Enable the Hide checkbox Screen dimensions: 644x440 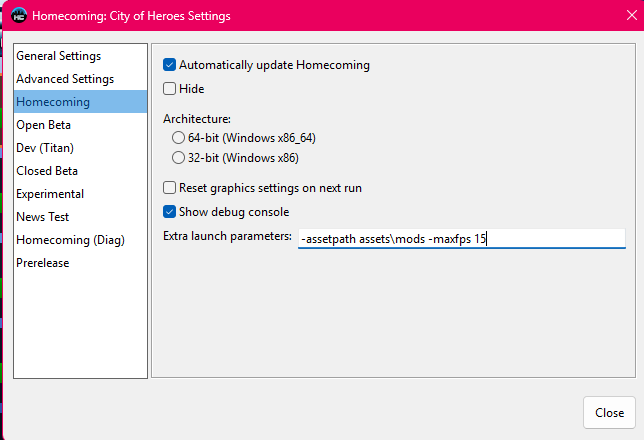[x=170, y=89]
